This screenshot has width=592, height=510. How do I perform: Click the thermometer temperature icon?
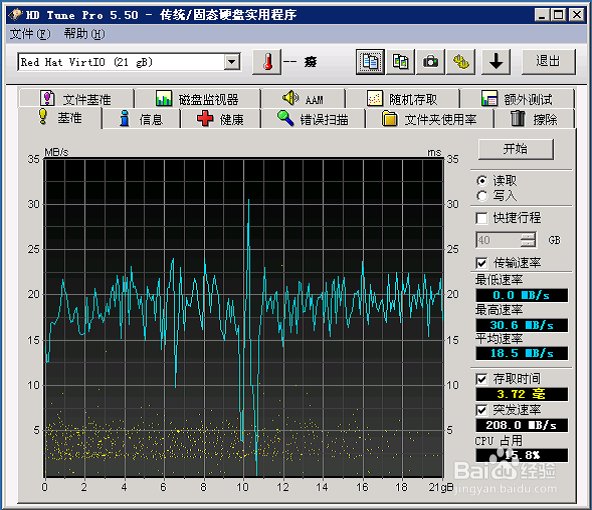tap(267, 62)
